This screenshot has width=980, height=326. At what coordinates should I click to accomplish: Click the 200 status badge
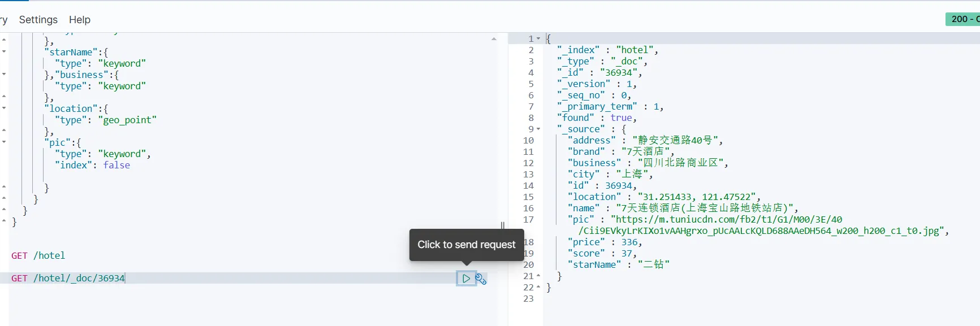click(x=963, y=19)
